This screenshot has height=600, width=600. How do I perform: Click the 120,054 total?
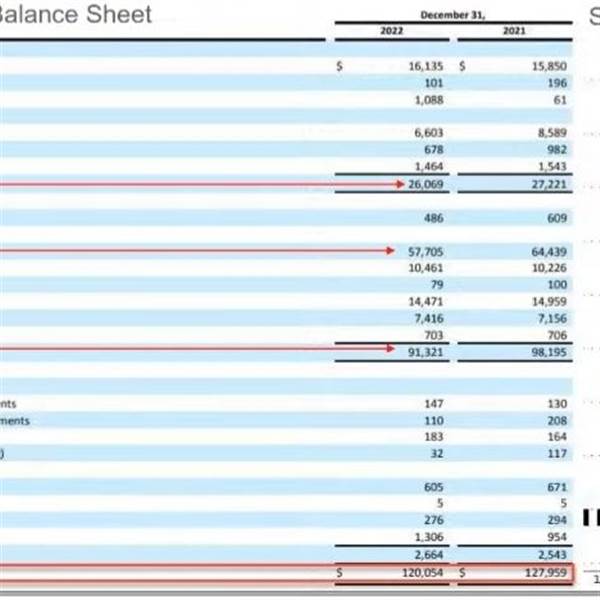coord(423,573)
